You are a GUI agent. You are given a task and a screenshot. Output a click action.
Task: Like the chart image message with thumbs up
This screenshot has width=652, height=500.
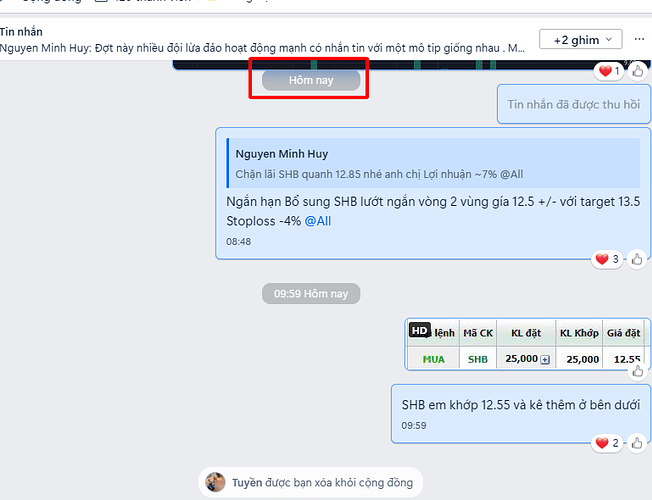click(638, 72)
